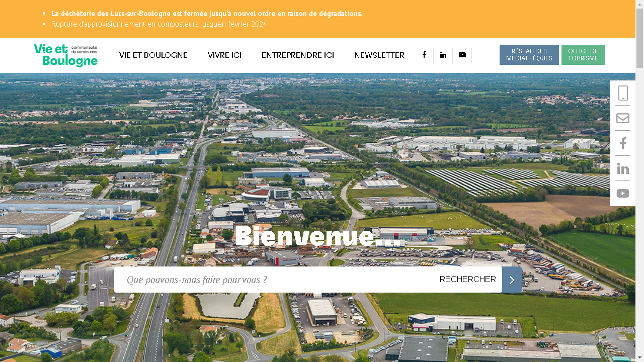
Task: Go to the Office de Tourisme button
Action: click(583, 55)
